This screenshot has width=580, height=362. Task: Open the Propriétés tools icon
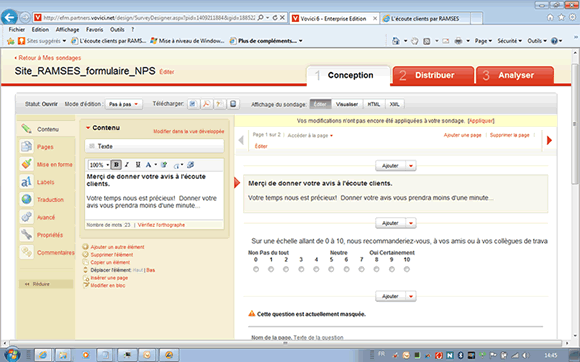tap(26, 234)
